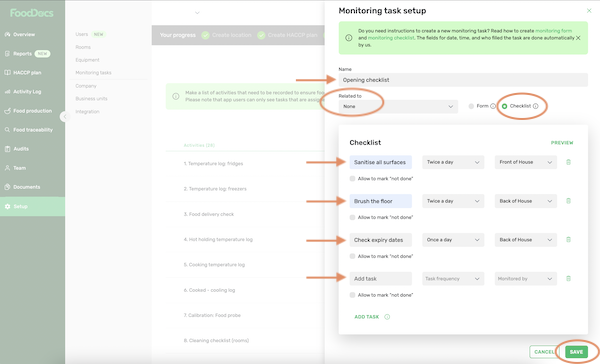Viewport: 600px width, 364px height.
Task: Open monitored-by dropdown for Brush the floor
Action: click(x=526, y=201)
